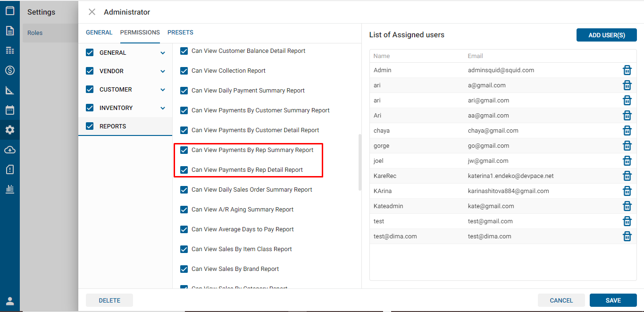Expand the GENERAL permissions chevron

coord(163,53)
